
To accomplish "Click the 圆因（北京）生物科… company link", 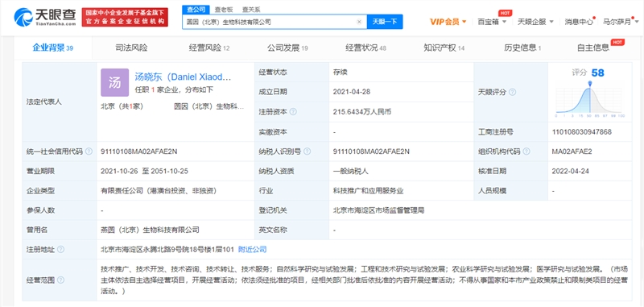I will click(209, 106).
